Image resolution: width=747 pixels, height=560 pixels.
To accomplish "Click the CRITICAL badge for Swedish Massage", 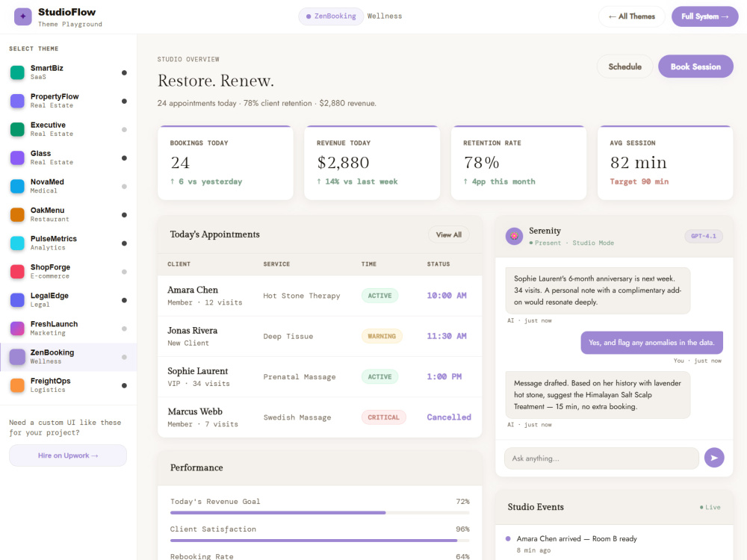I will [x=383, y=417].
